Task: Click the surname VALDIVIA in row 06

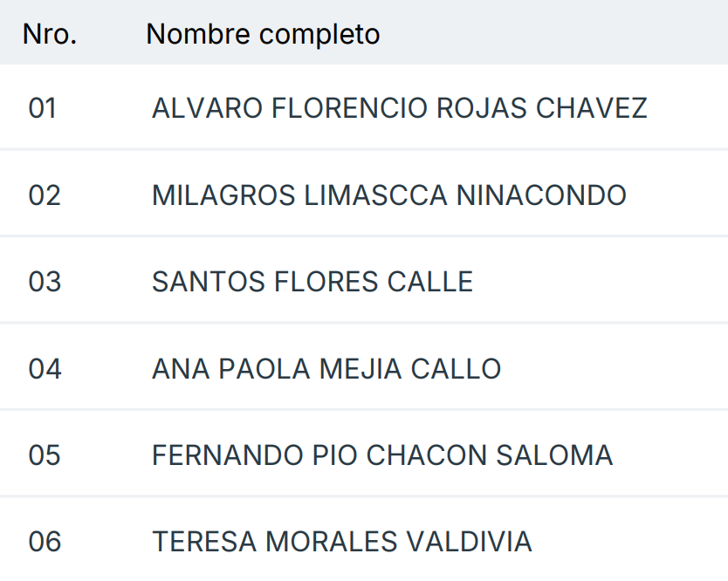Action: 469,542
